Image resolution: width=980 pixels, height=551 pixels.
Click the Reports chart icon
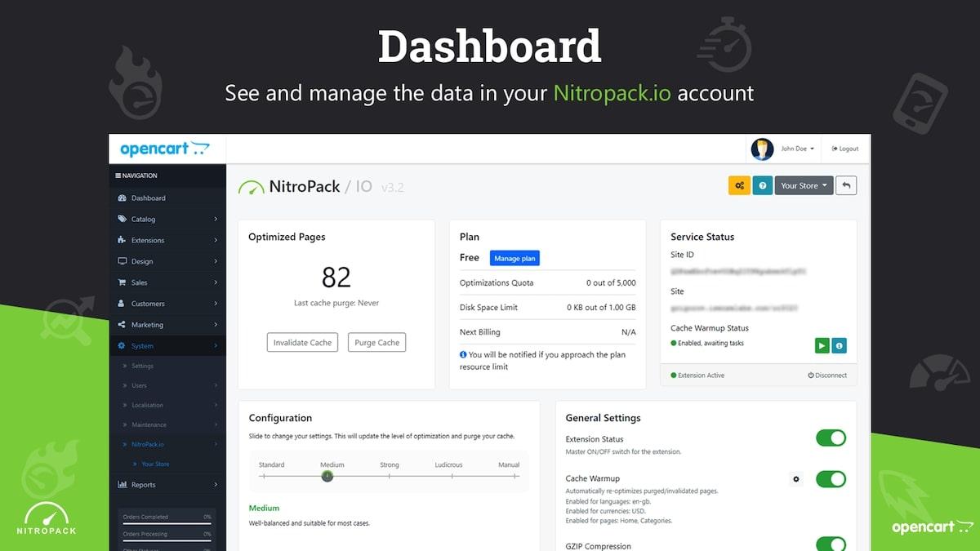tap(122, 485)
